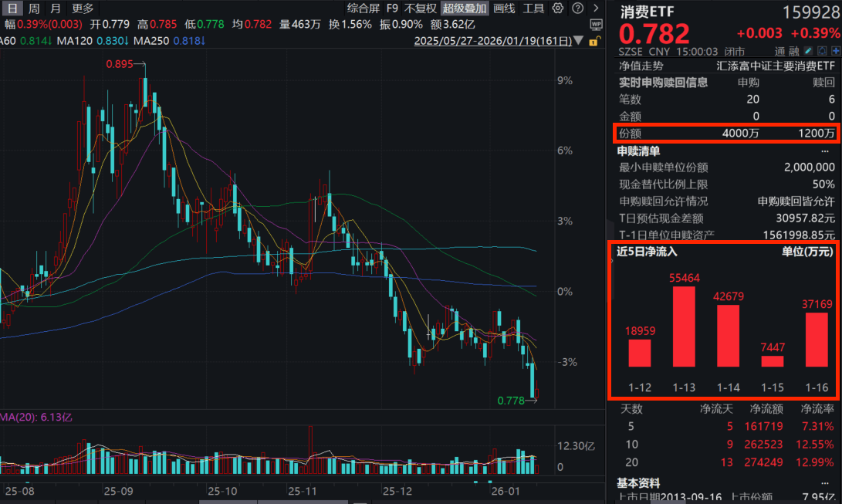Click the orange padlock to lock layout
Screen dimensions: 842x504
(x=595, y=41)
